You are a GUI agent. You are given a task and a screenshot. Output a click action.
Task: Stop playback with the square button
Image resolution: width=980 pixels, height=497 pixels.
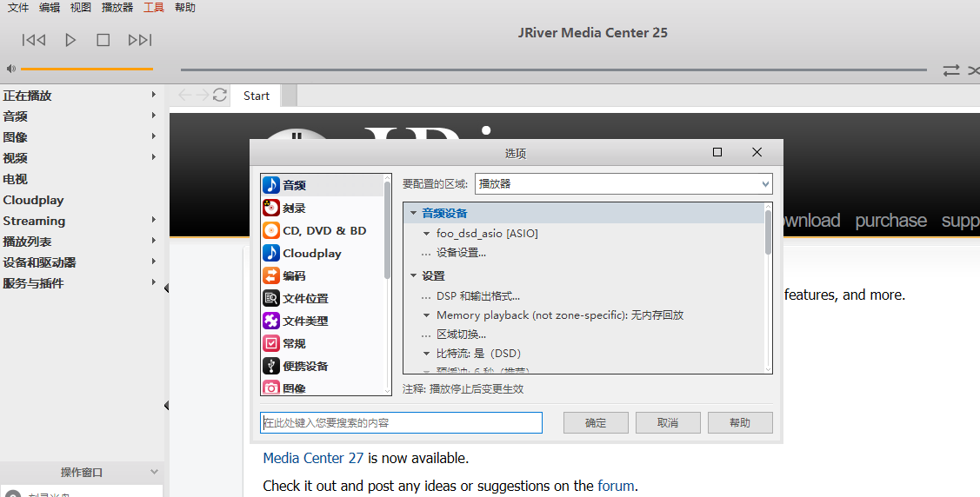pos(103,40)
